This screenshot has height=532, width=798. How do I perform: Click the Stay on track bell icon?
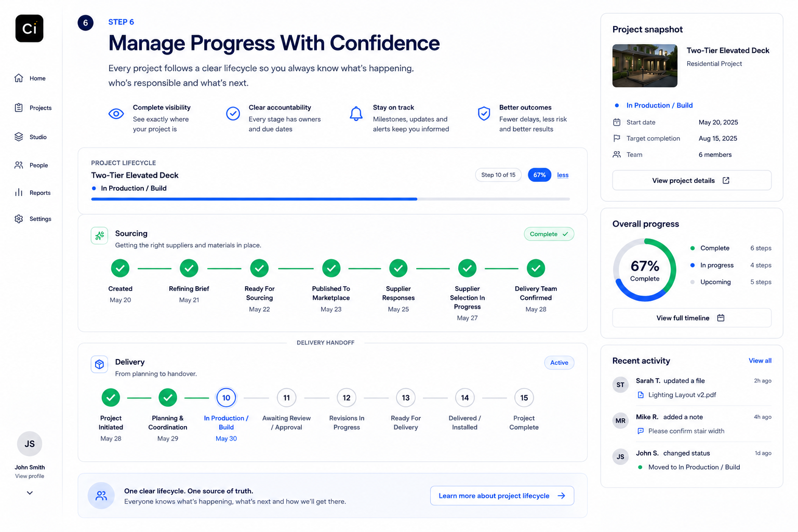[356, 114]
